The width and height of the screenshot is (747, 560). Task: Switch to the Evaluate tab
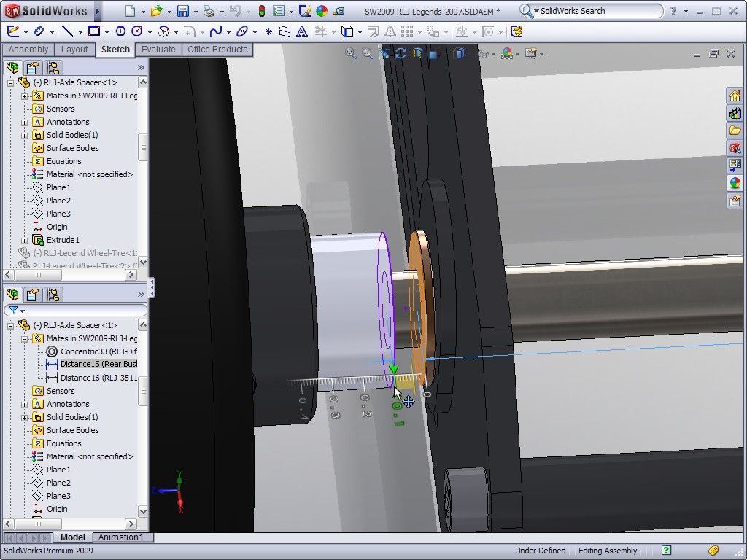158,50
